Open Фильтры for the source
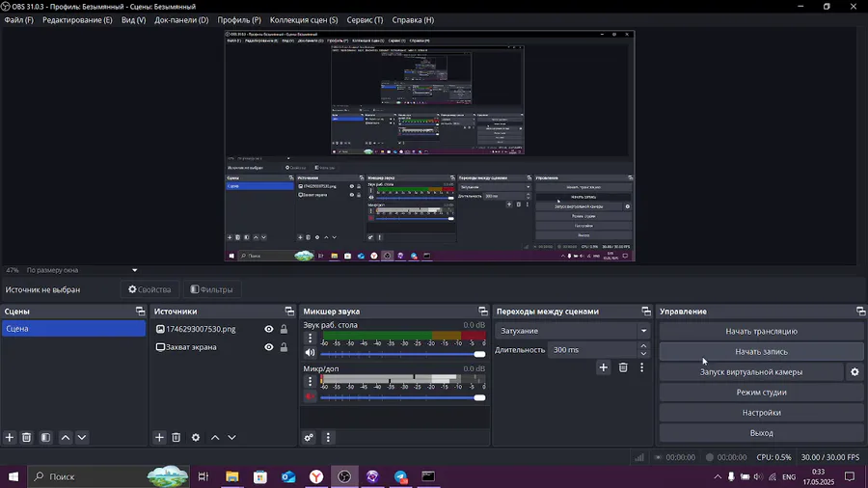The image size is (868, 488). (211, 289)
